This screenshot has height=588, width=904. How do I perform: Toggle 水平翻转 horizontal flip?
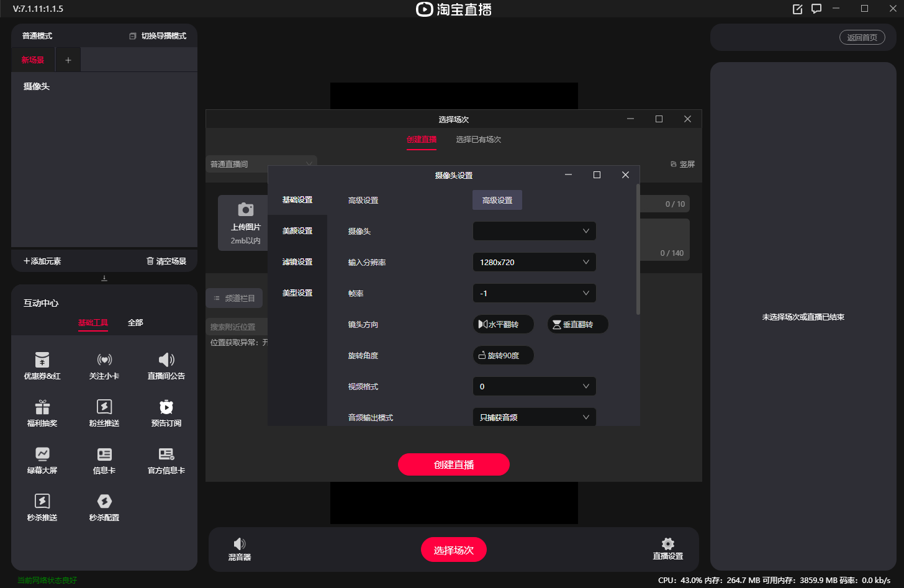504,324
